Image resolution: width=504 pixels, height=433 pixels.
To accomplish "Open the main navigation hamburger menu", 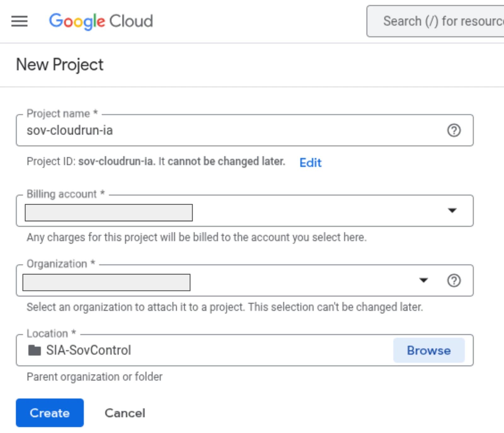I will [x=20, y=21].
